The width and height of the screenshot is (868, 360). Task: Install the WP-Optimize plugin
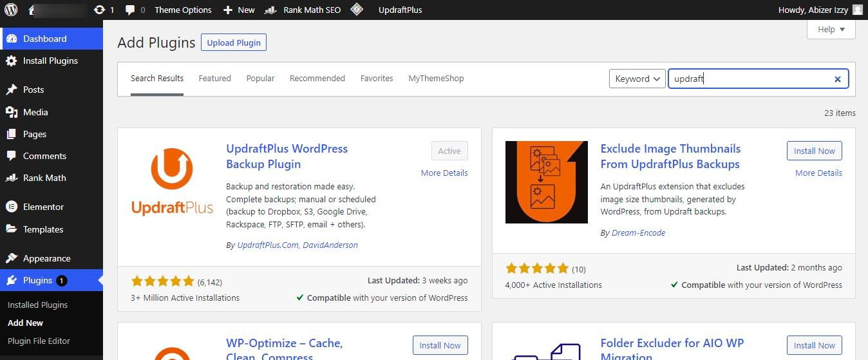(440, 346)
